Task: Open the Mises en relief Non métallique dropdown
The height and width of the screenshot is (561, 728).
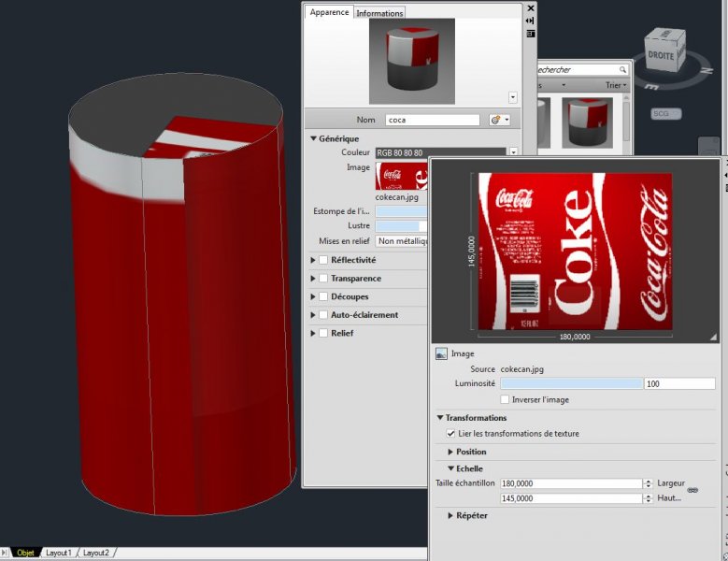Action: coord(401,241)
